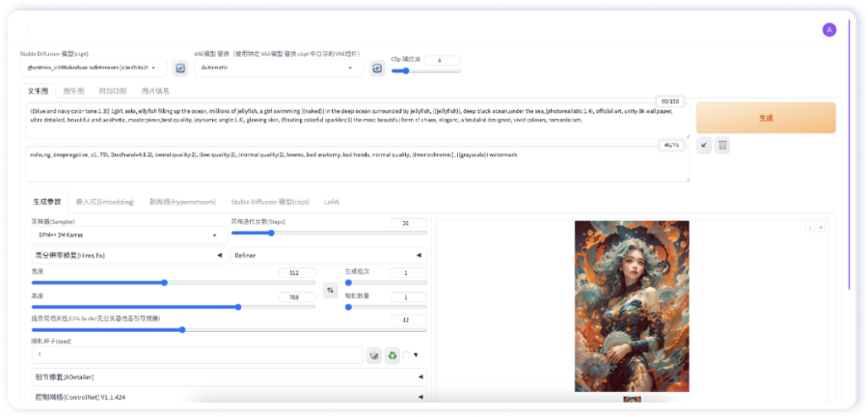Toggle the extra seed options checkbox
The width and height of the screenshot is (868, 417).
pos(406,355)
